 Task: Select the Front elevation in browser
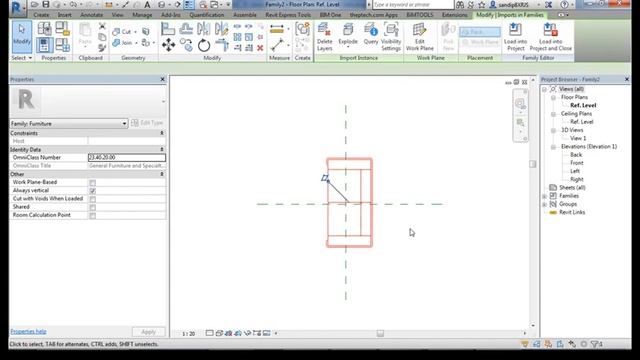click(x=577, y=163)
